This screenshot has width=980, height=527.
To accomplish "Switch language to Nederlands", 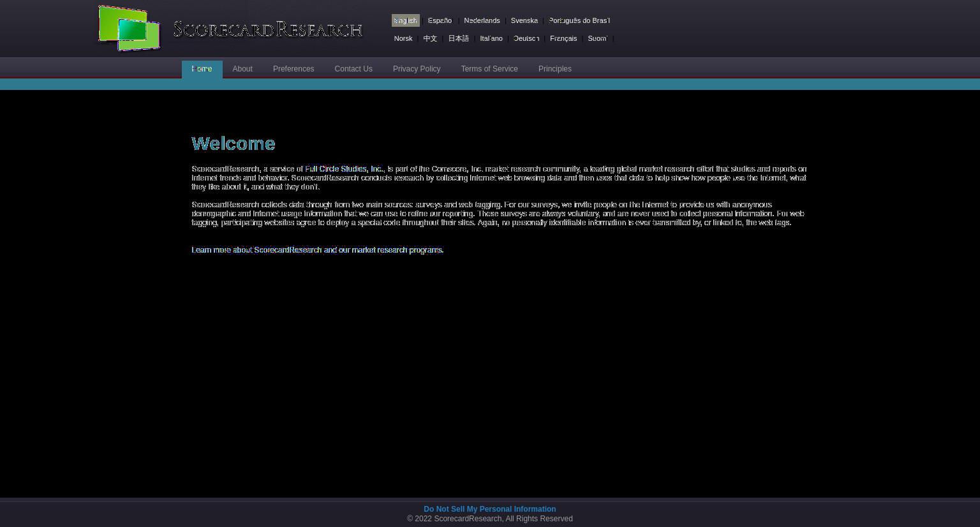I will 482,20.
